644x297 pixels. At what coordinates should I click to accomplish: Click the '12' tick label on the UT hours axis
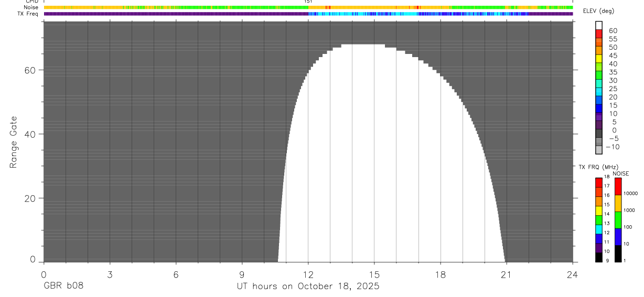click(308, 274)
